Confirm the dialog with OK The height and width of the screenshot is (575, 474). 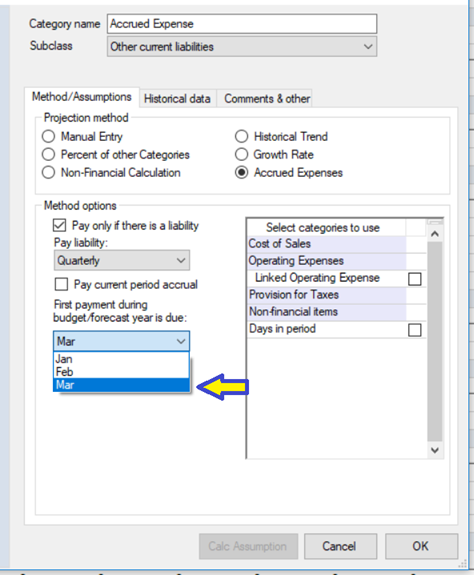point(421,546)
